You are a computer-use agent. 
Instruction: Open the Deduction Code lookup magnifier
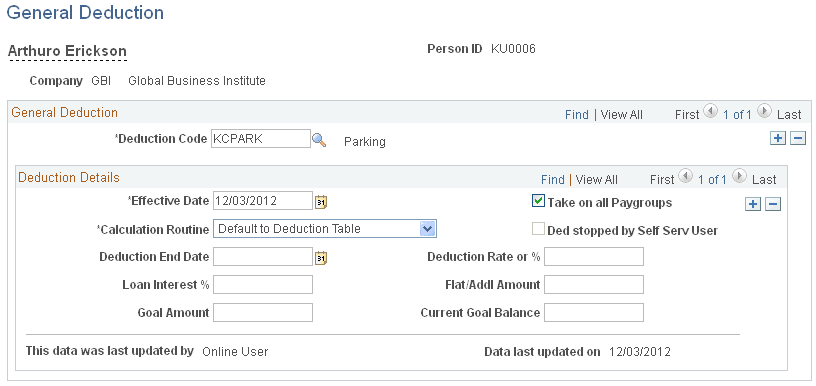click(319, 139)
